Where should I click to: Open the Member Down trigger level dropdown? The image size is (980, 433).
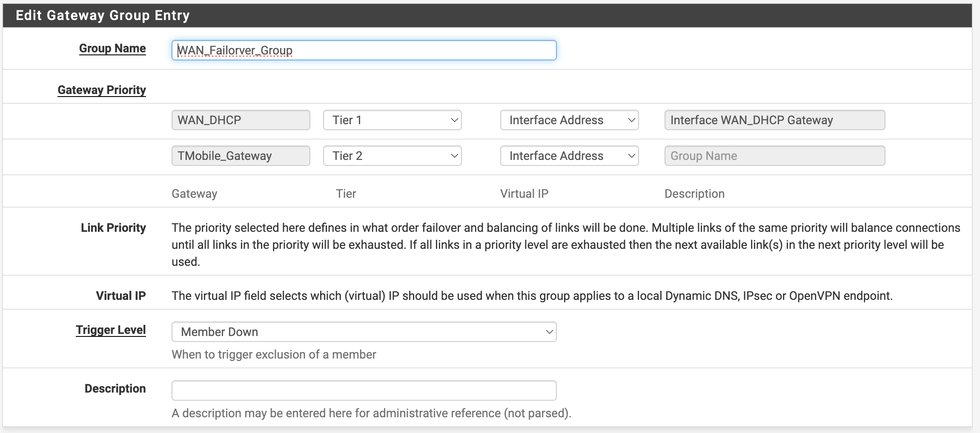tap(364, 332)
